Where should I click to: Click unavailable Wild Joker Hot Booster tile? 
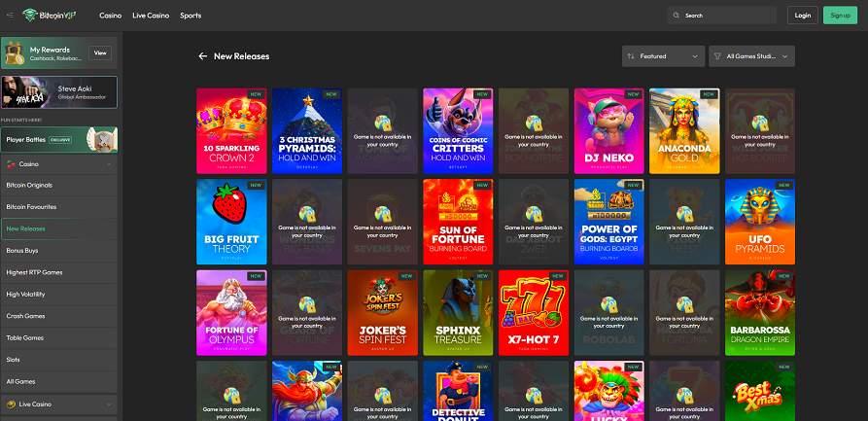[x=760, y=131]
